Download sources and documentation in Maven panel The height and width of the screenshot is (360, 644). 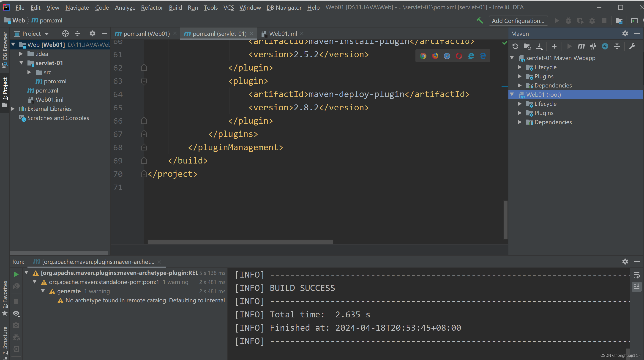(540, 46)
